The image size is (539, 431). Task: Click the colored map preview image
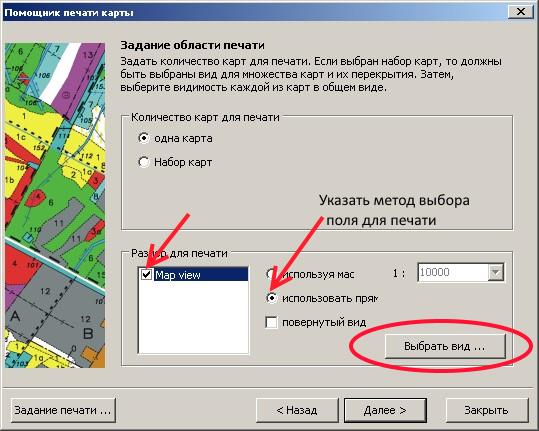click(x=55, y=205)
